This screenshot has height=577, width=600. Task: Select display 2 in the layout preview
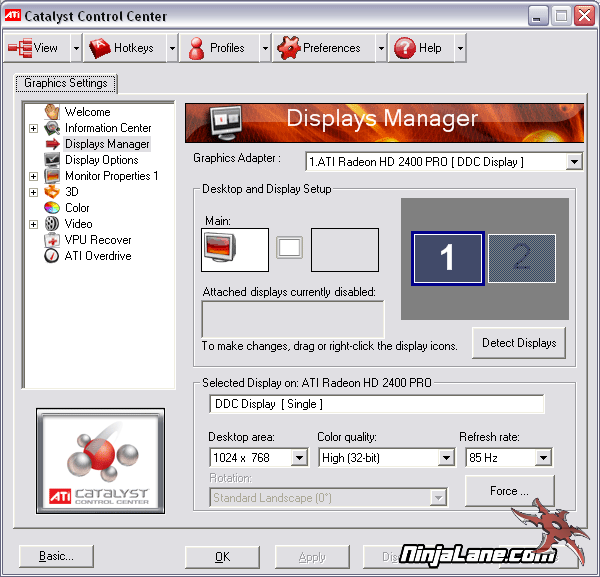coord(522,258)
